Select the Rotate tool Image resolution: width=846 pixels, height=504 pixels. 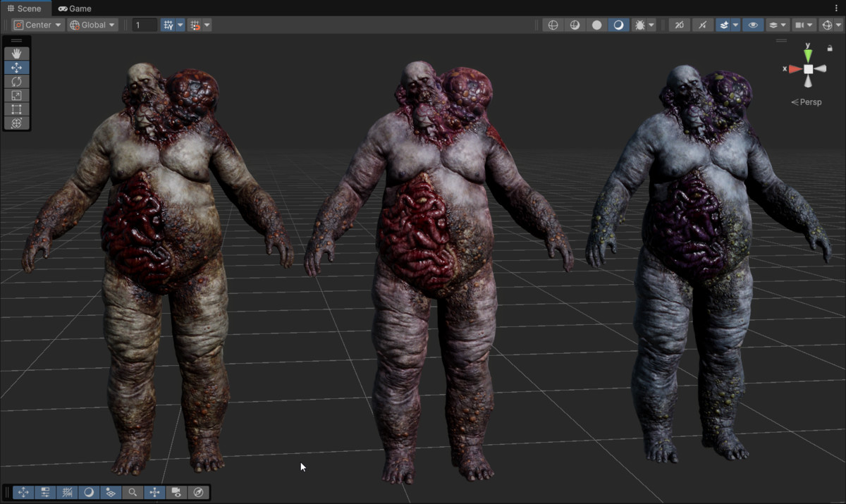pyautogui.click(x=16, y=81)
